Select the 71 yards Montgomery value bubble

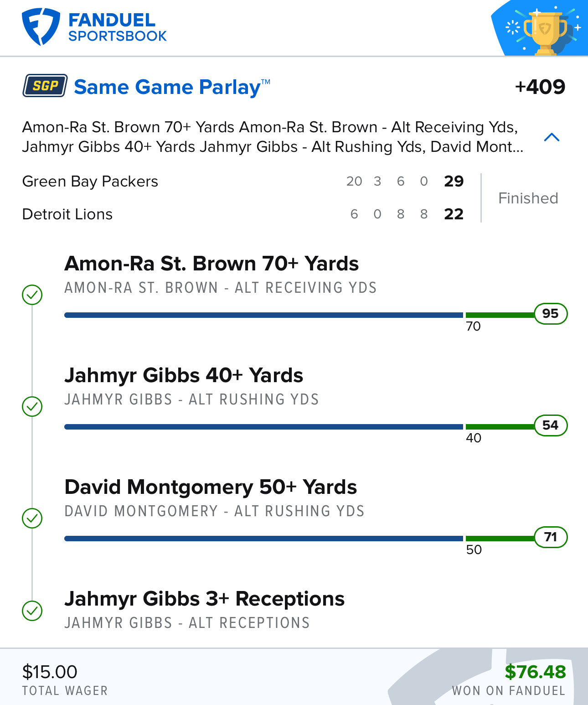pos(551,537)
